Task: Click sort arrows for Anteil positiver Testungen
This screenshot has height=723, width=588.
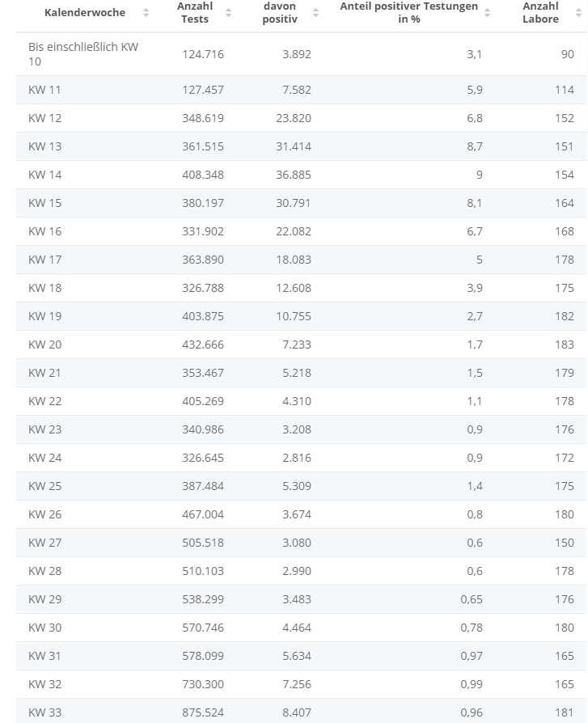Action: (x=487, y=13)
